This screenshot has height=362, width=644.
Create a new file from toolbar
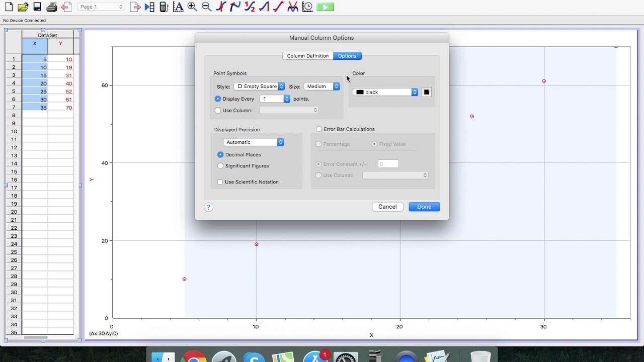click(x=9, y=7)
